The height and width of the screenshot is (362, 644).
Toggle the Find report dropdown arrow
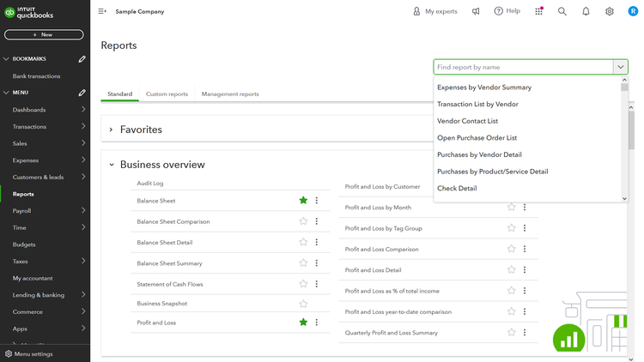[x=621, y=67]
